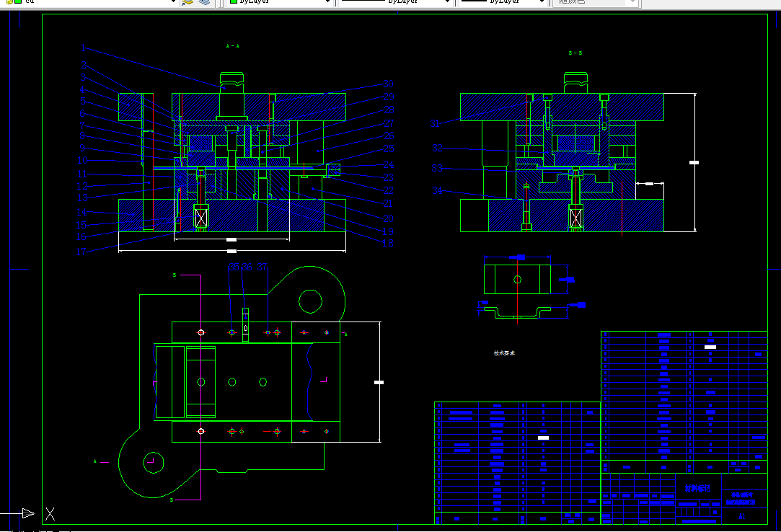Select part number label "33"

pyautogui.click(x=437, y=169)
